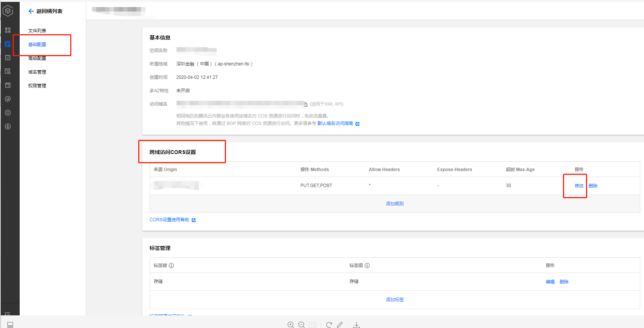The image size is (644, 328).
Task: Reset image to 1:1 size
Action: (x=313, y=325)
